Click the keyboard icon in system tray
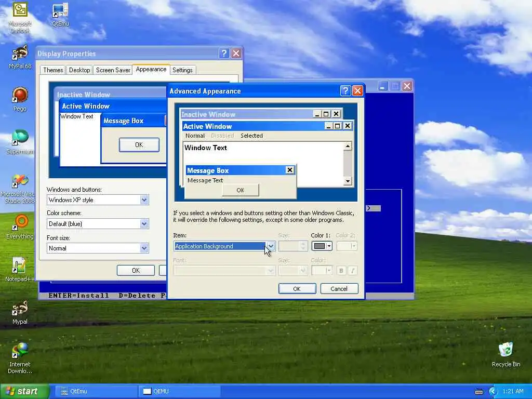Screen dimensions: 532x399 click(x=478, y=392)
